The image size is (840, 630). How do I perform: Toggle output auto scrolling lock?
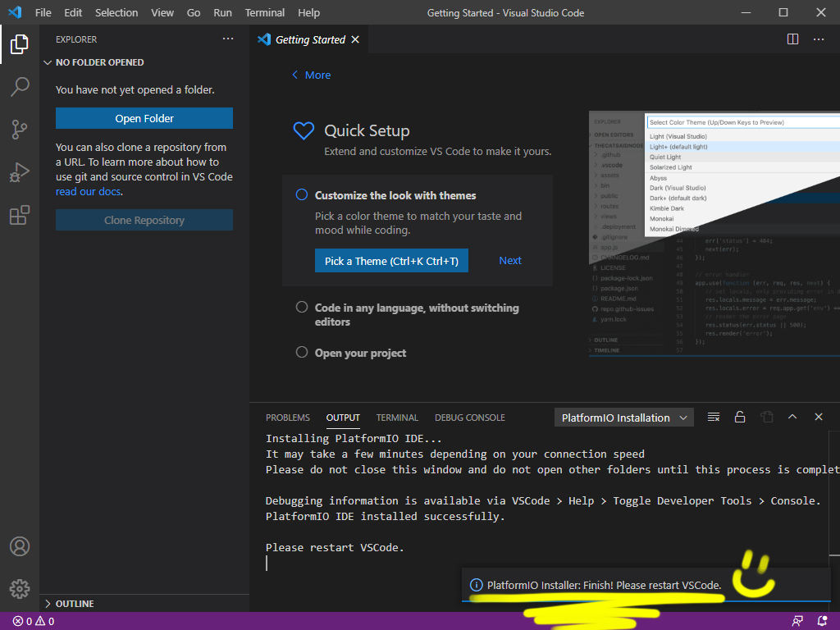click(x=740, y=417)
